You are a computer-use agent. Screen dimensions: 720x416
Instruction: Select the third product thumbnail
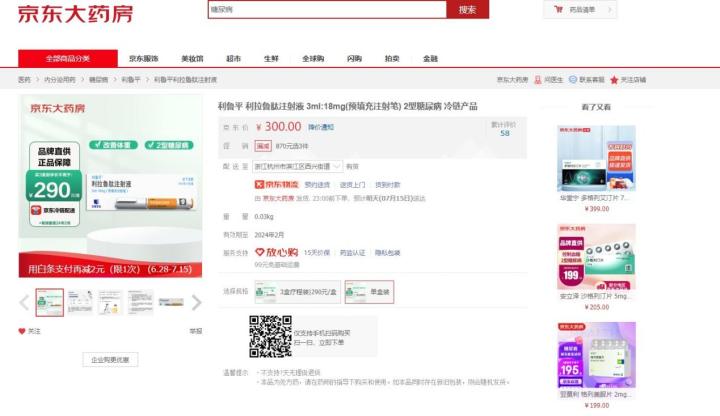point(110,302)
